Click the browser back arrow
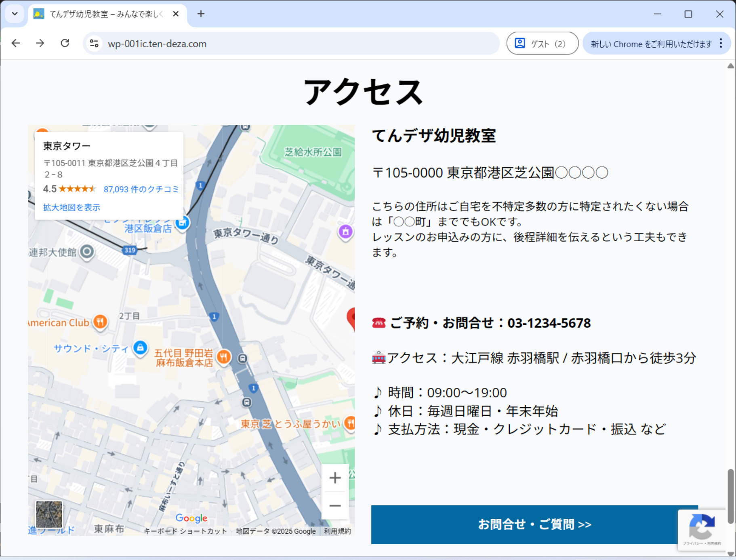Image resolution: width=736 pixels, height=560 pixels. click(x=16, y=43)
